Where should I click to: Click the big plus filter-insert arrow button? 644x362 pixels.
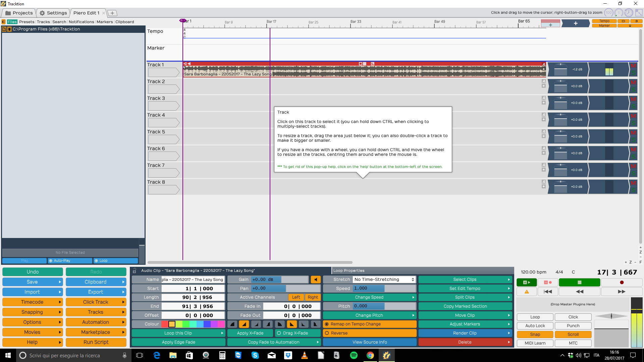(x=576, y=23)
